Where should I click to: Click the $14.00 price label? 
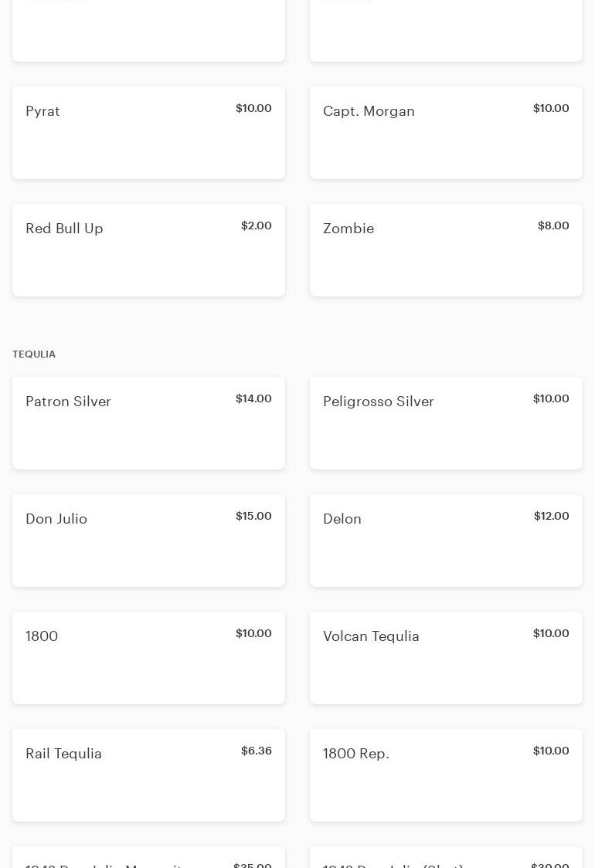tap(253, 398)
